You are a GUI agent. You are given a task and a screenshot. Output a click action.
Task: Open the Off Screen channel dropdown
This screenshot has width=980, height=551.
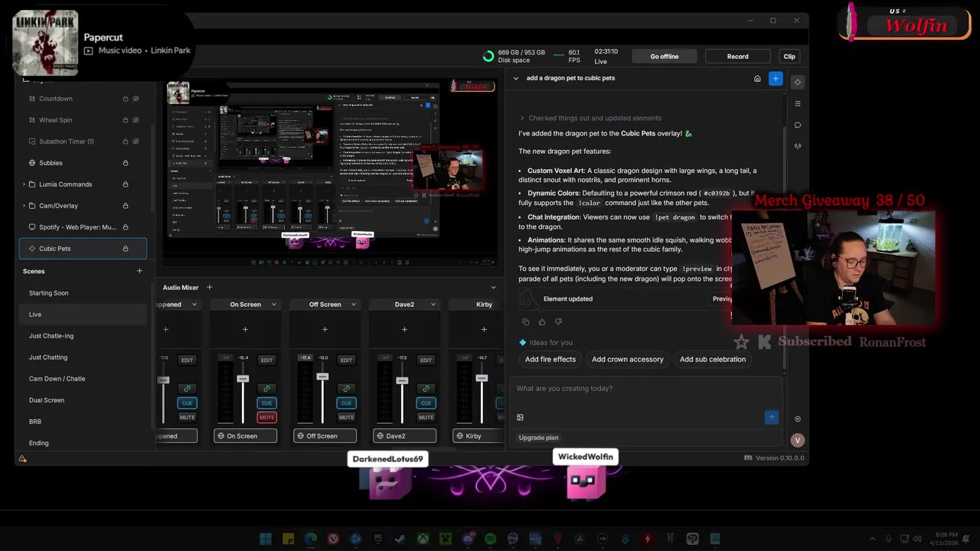(x=354, y=305)
